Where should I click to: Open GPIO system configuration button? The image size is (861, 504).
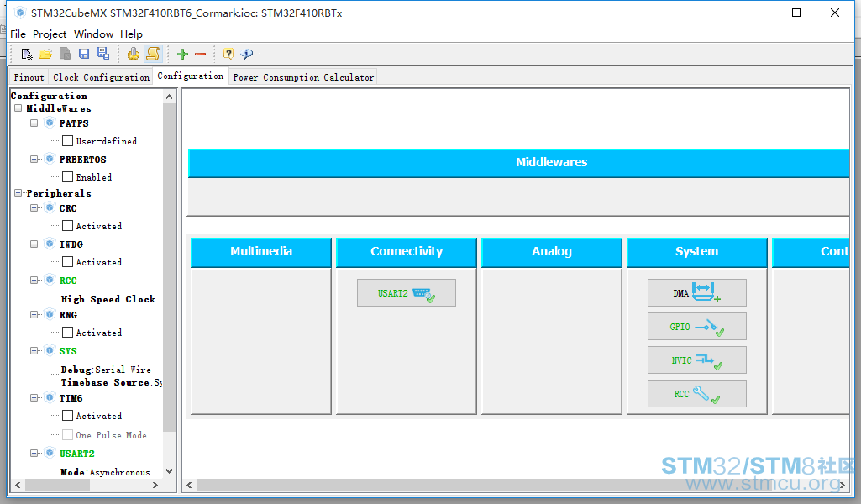697,327
